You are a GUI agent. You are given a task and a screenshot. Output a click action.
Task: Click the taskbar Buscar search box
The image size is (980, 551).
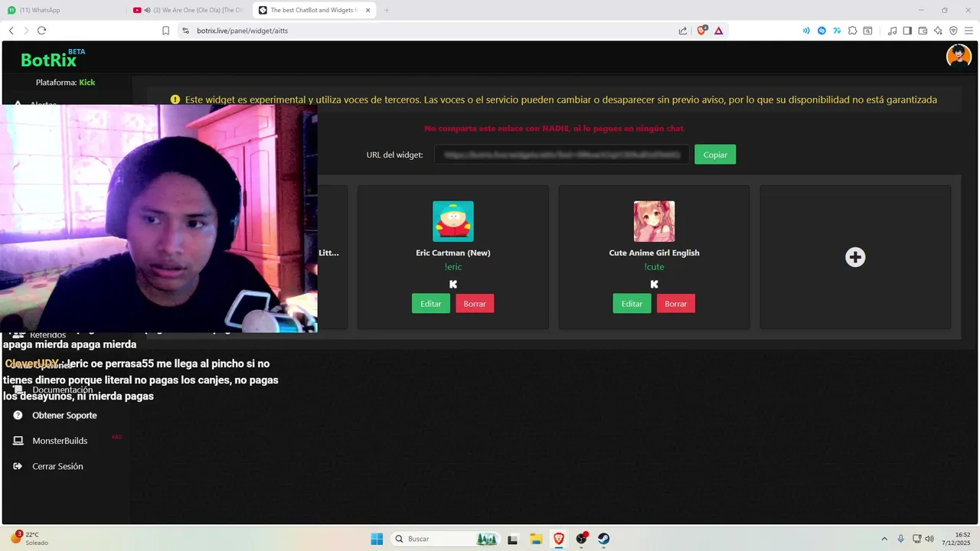coord(446,539)
